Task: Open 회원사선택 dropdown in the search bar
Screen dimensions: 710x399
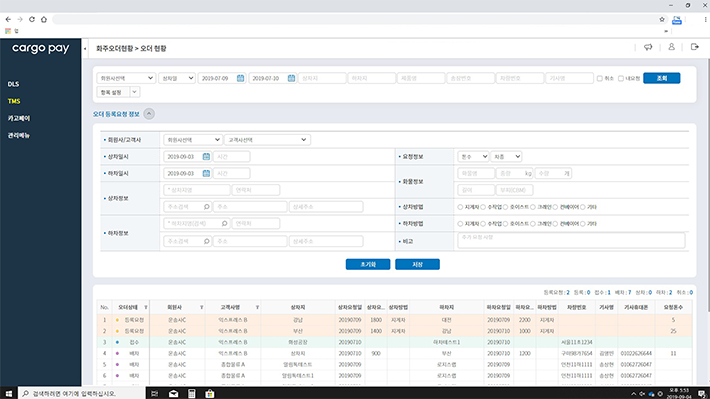Action: (x=126, y=78)
